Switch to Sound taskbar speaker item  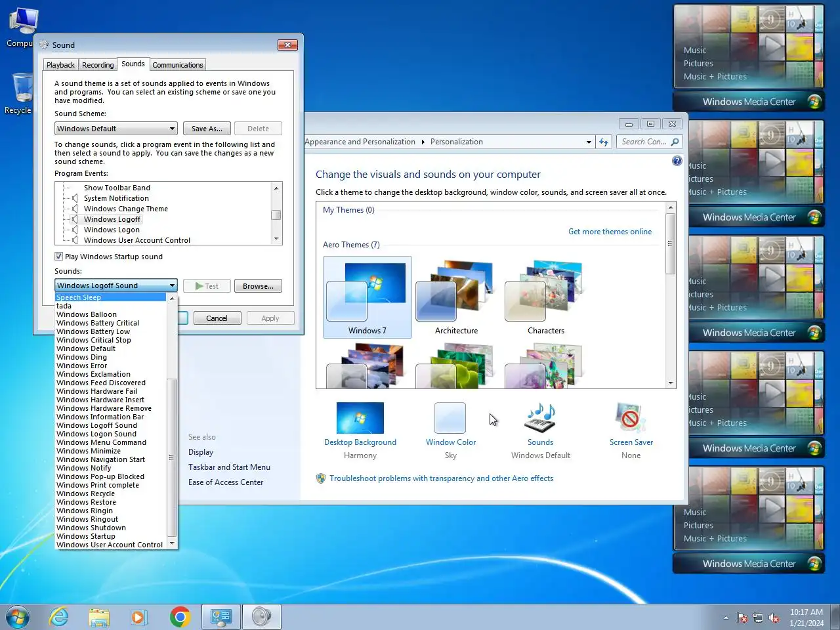coord(262,617)
